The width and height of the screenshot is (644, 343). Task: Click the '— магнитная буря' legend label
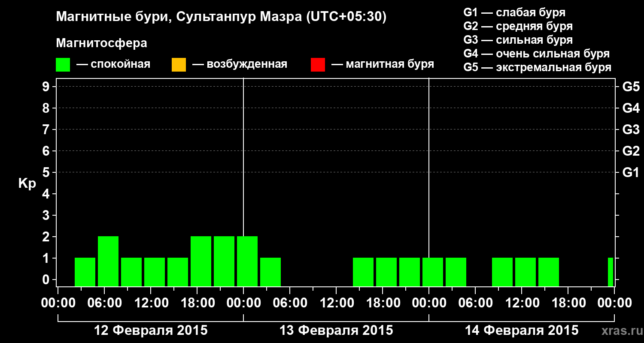pyautogui.click(x=383, y=65)
